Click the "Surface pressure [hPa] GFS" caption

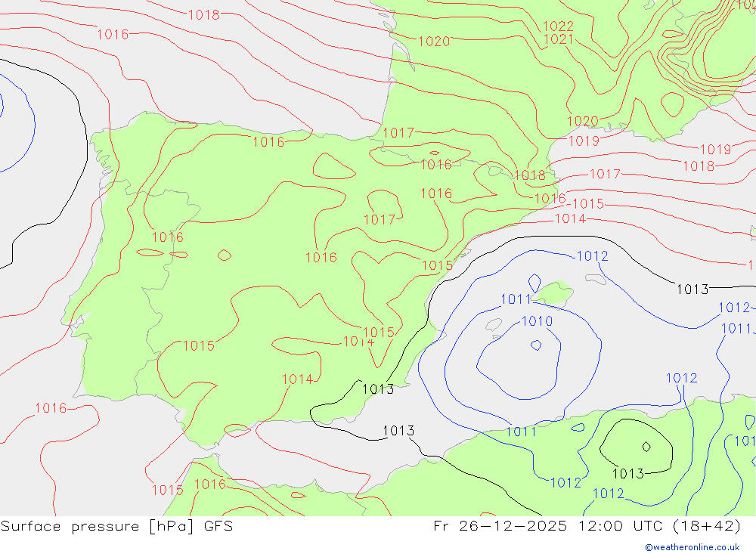point(116,526)
